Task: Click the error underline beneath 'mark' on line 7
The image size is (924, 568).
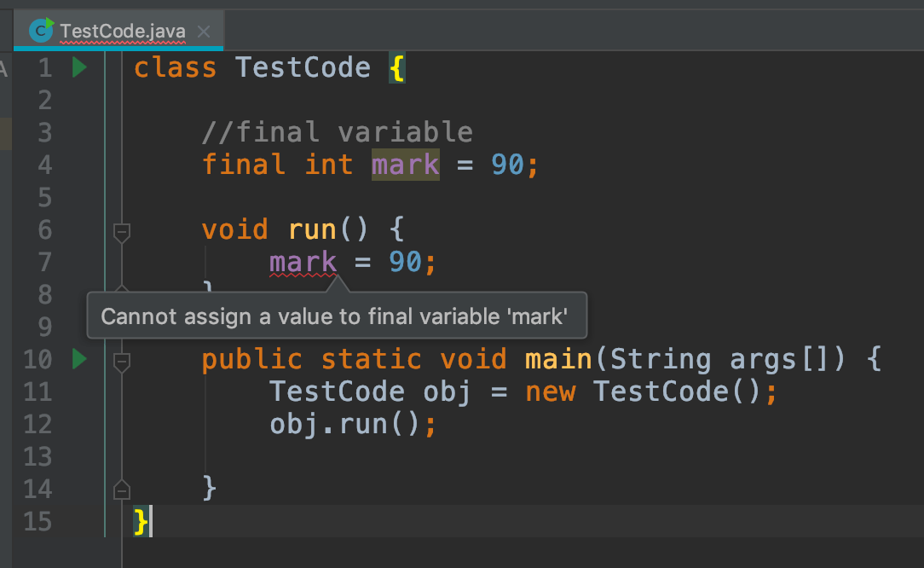Action: point(303,273)
